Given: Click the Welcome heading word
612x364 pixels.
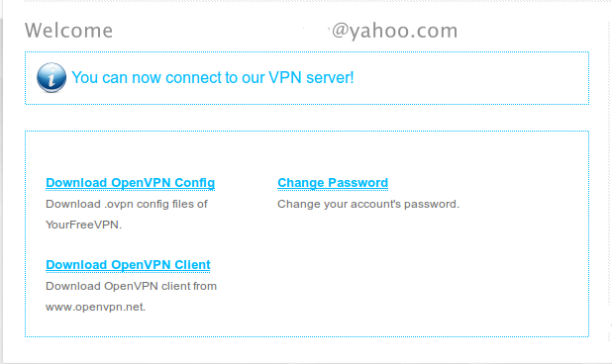Looking at the screenshot, I should [x=68, y=31].
